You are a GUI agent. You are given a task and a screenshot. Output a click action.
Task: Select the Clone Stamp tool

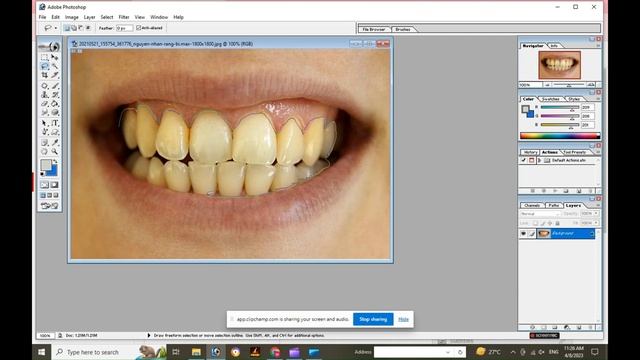(x=44, y=95)
